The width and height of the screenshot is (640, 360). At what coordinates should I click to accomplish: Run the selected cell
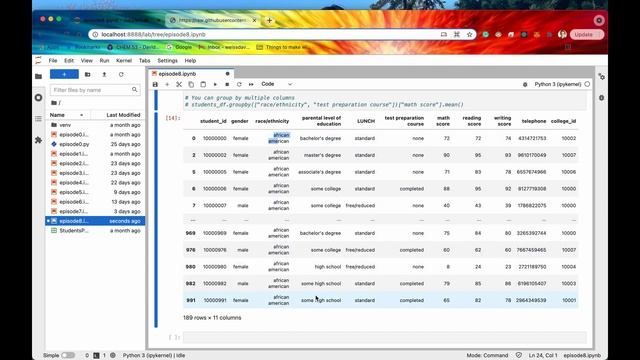point(215,84)
